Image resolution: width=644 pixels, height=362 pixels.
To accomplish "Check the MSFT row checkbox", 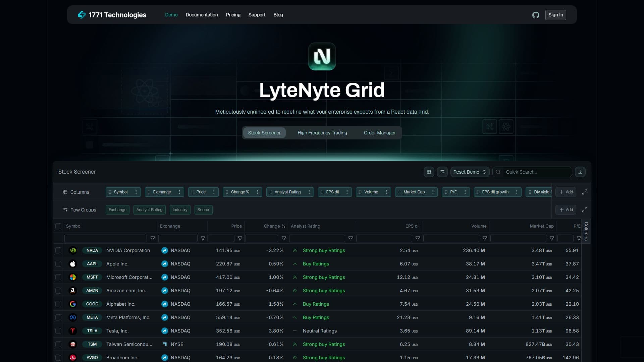I will (58, 277).
